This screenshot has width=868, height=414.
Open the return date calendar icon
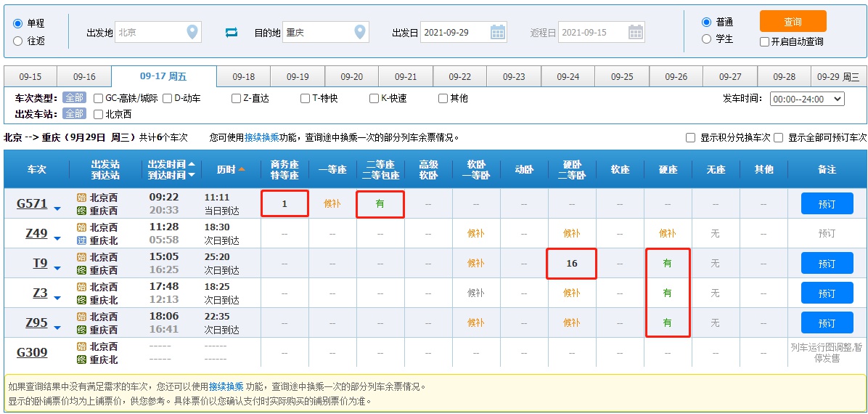pyautogui.click(x=635, y=32)
